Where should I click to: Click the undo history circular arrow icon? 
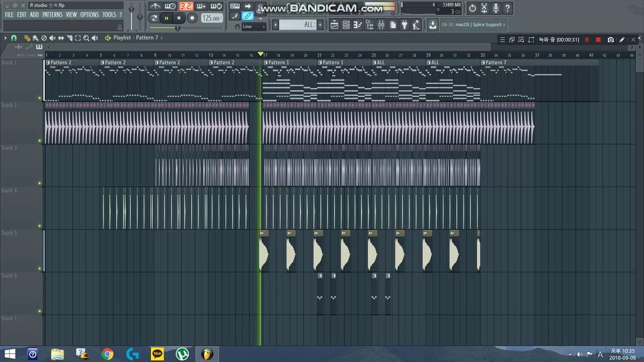coord(472,8)
